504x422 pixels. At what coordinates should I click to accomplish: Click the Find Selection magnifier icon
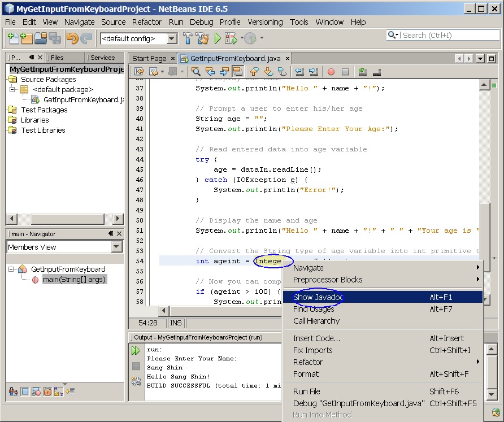pyautogui.click(x=195, y=72)
